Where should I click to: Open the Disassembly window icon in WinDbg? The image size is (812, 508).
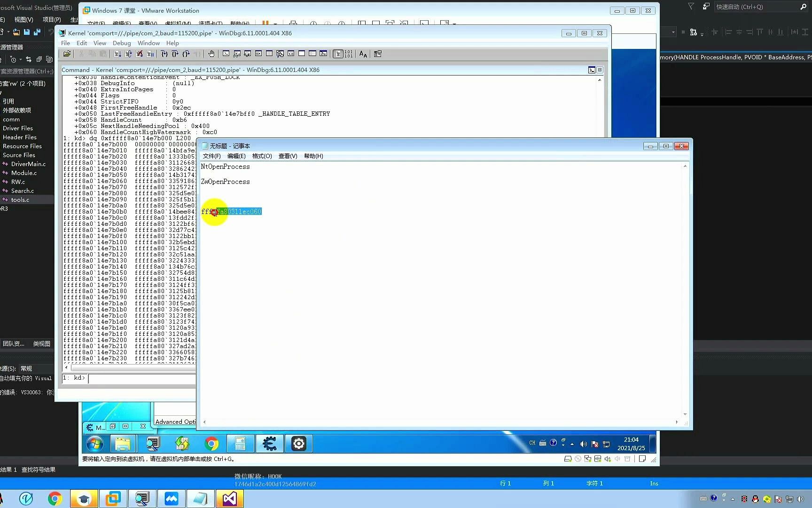click(x=291, y=54)
